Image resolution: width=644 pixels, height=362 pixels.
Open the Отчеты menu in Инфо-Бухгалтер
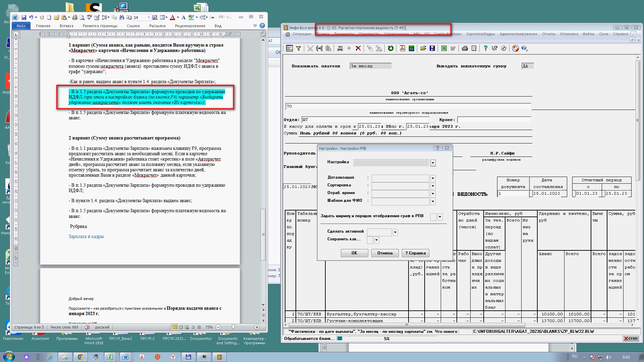pos(548,34)
